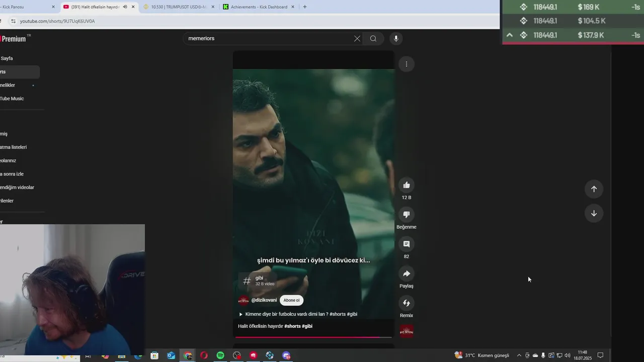Open Daha sonra izle in the sidebar
The image size is (644, 362).
point(19,174)
